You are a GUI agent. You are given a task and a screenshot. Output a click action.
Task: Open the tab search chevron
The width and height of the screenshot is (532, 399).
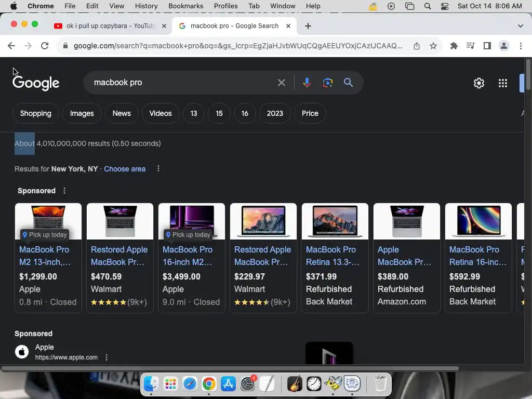(x=520, y=26)
